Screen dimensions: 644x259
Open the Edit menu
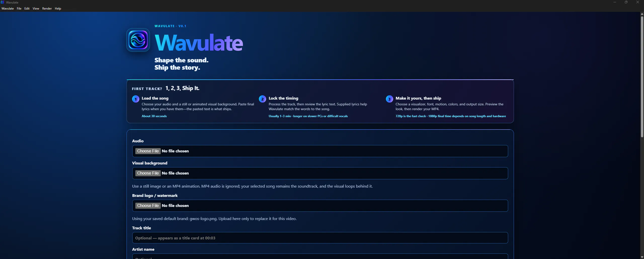tap(27, 9)
